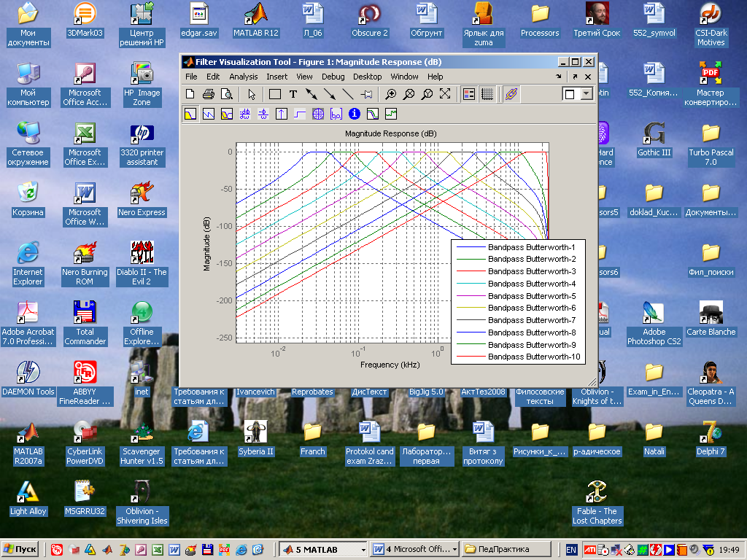This screenshot has height=560, width=747.
Task: Activate the Zoom X-Axis tool
Action: (x=409, y=94)
